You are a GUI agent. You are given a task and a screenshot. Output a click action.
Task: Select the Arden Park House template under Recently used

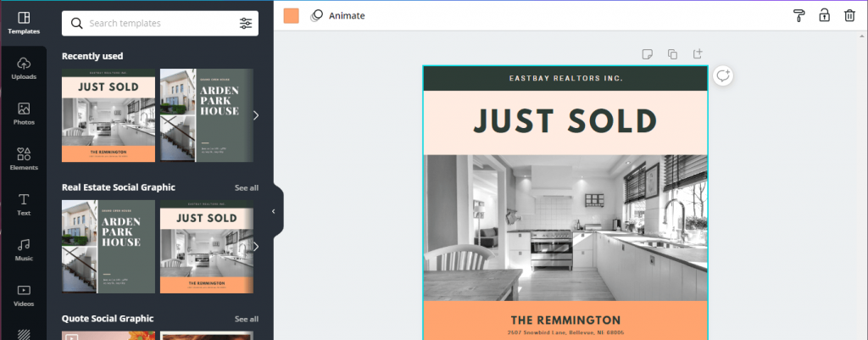(207, 115)
